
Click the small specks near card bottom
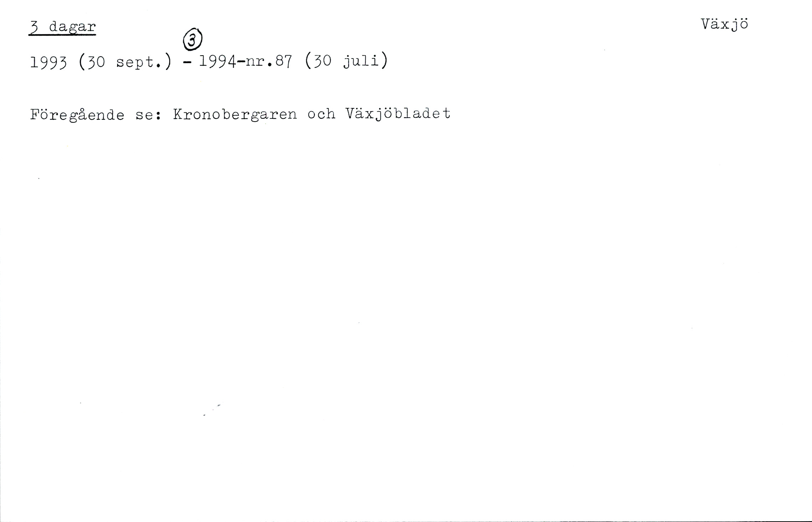tap(212, 410)
